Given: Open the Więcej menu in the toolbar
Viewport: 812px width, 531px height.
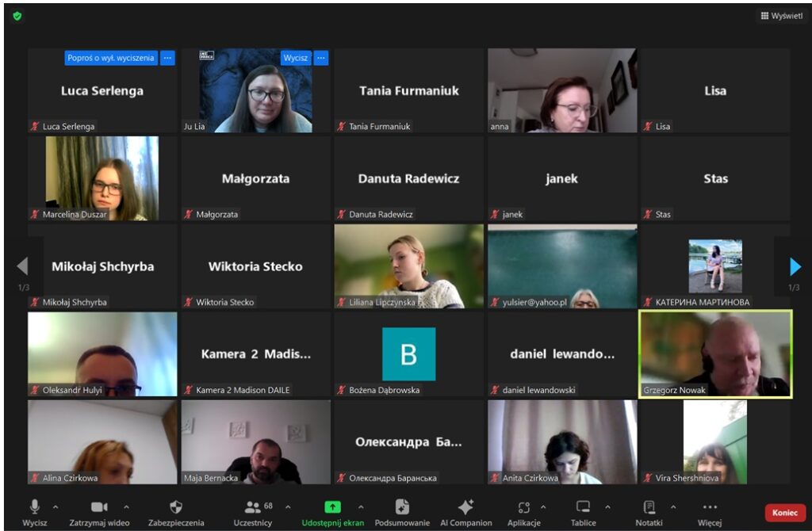Looking at the screenshot, I should click(x=710, y=507).
